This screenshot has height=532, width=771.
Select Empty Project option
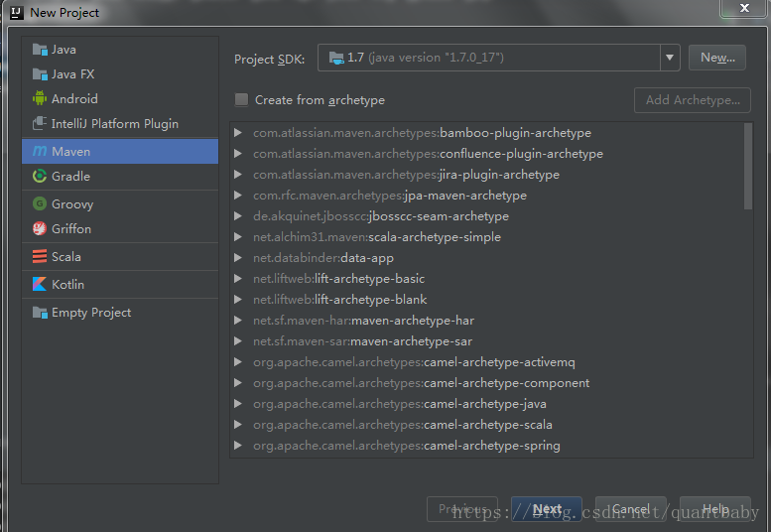click(120, 313)
